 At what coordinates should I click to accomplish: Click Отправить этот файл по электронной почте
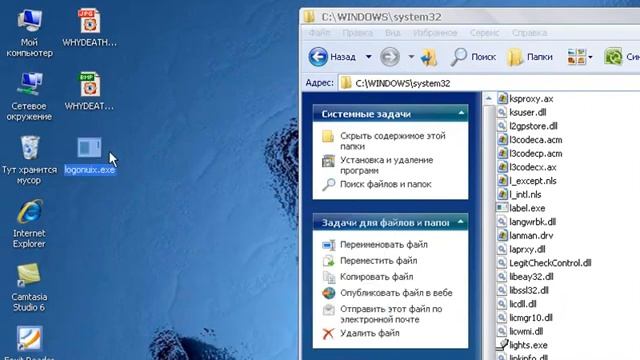pos(391,314)
